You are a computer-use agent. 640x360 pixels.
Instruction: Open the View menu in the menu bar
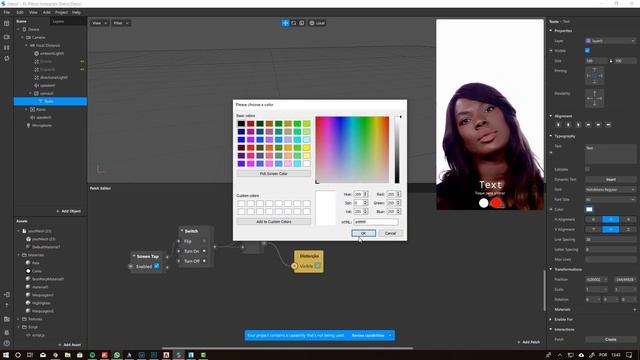point(33,12)
